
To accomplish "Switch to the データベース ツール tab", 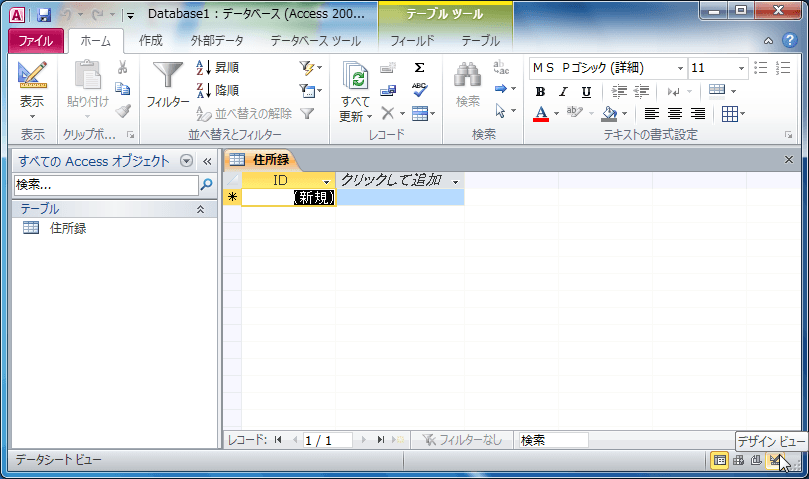I will 316,41.
